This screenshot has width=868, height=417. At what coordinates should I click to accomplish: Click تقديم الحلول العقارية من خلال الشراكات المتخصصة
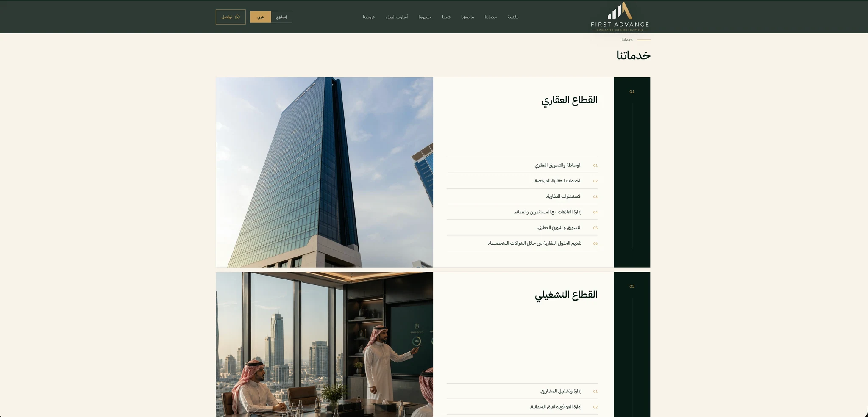click(522, 243)
